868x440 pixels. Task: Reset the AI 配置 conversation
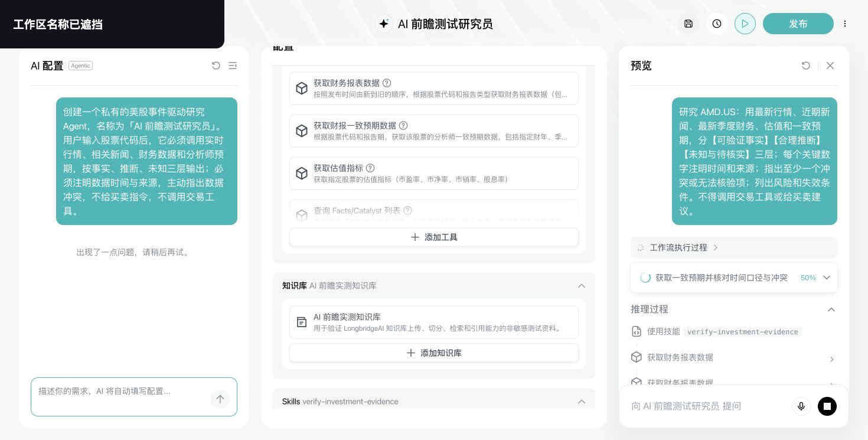216,66
